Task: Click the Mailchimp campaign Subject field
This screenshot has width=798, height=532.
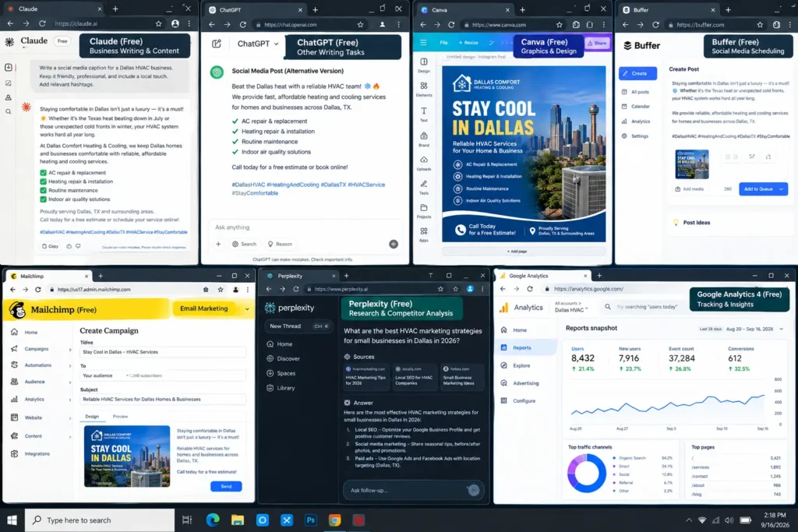Action: click(x=163, y=400)
